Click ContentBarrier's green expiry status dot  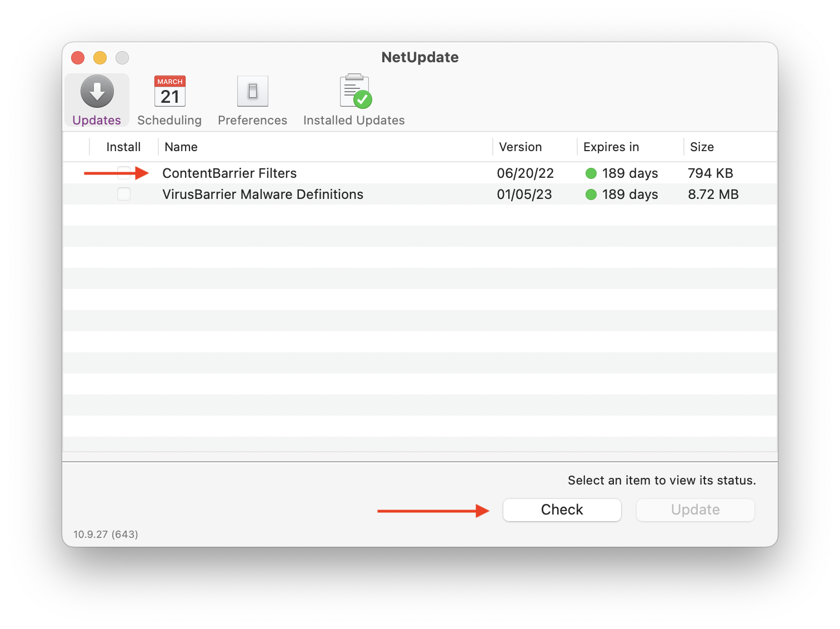click(591, 173)
